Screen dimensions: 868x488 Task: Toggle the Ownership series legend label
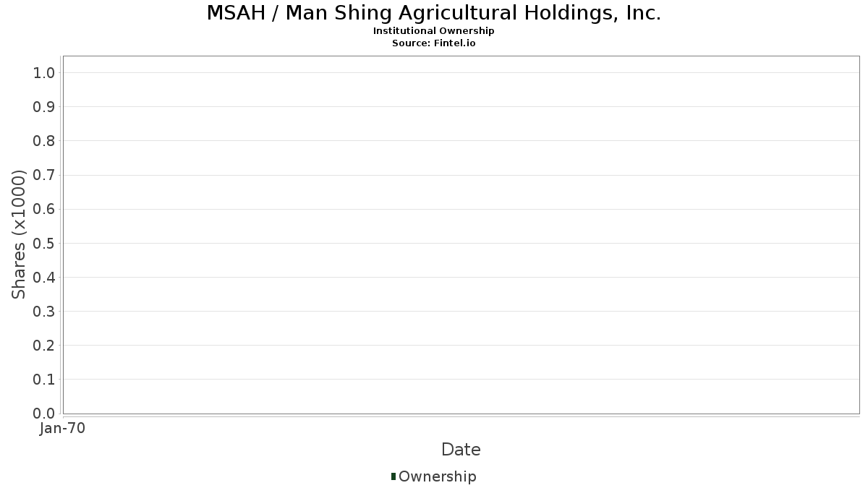click(x=438, y=477)
